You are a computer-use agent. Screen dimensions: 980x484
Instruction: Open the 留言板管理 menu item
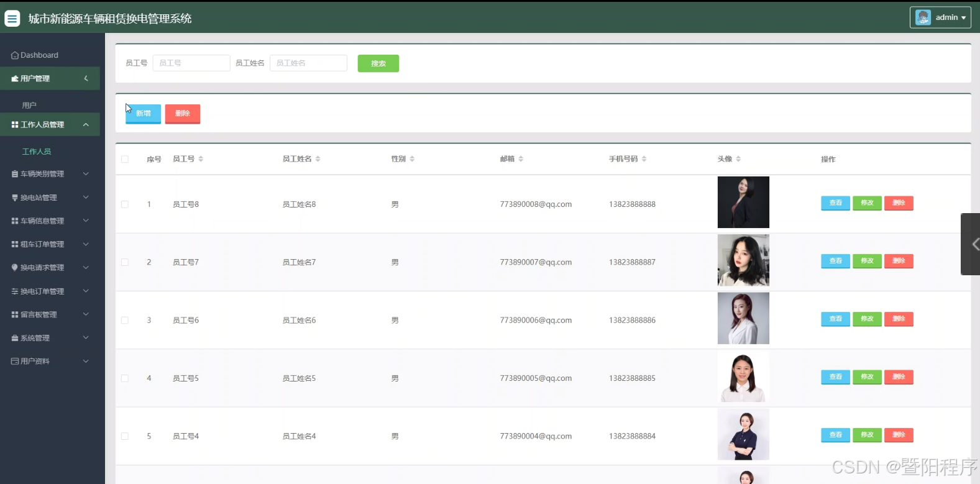point(50,315)
